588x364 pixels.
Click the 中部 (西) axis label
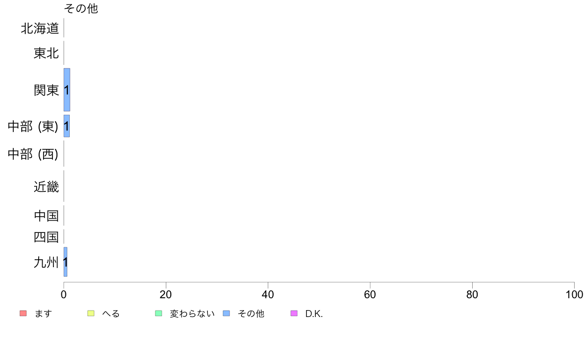pos(33,155)
